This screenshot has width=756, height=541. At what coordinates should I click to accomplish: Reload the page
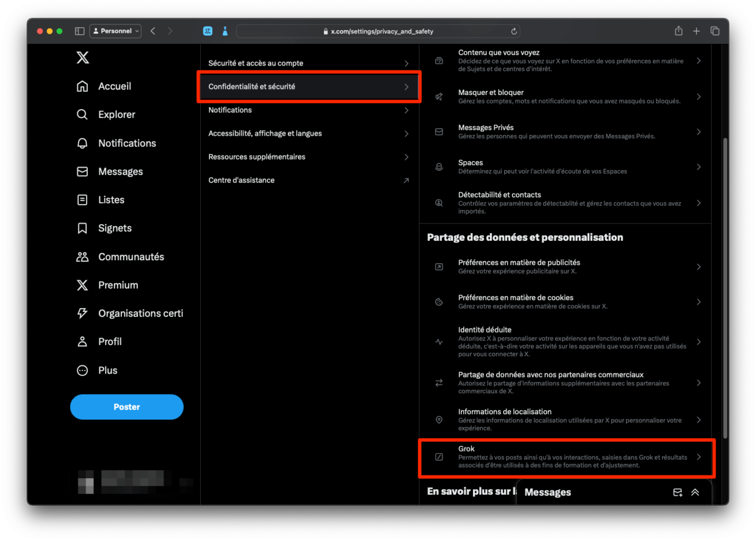[514, 31]
